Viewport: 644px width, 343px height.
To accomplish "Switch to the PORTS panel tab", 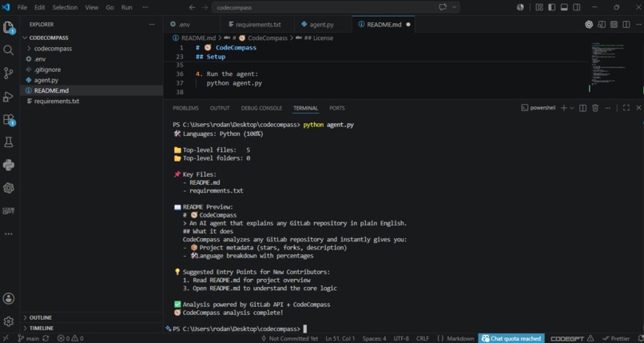I will pos(337,108).
